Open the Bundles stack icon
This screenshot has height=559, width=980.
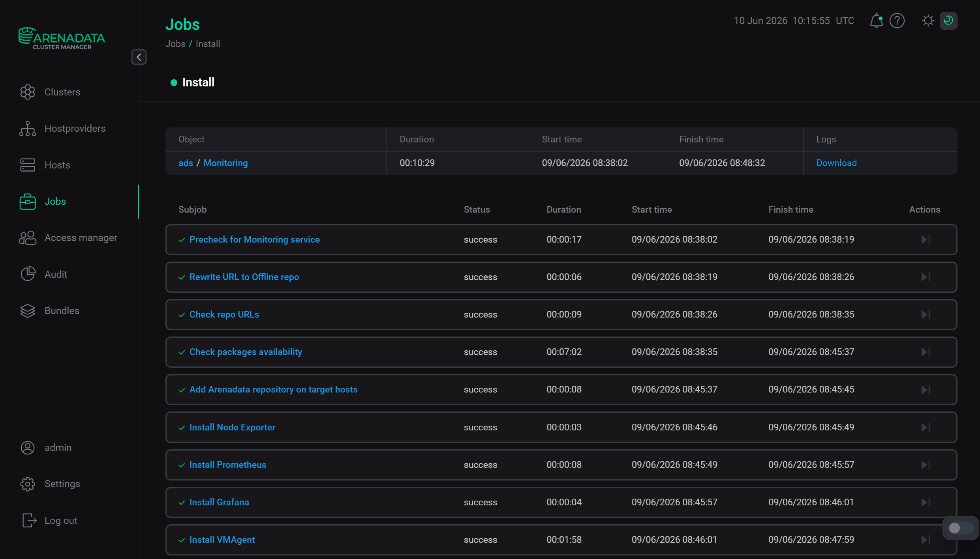click(28, 311)
